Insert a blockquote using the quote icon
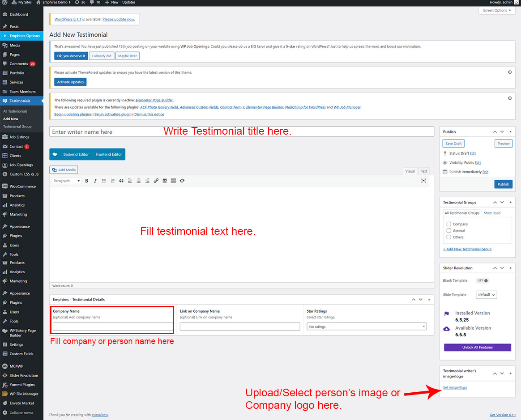 tap(121, 181)
